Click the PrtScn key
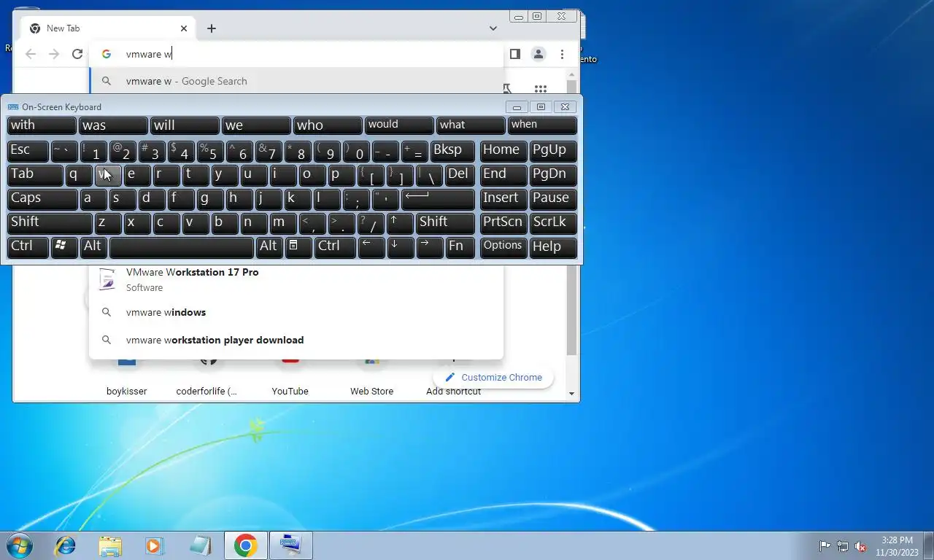 click(503, 223)
